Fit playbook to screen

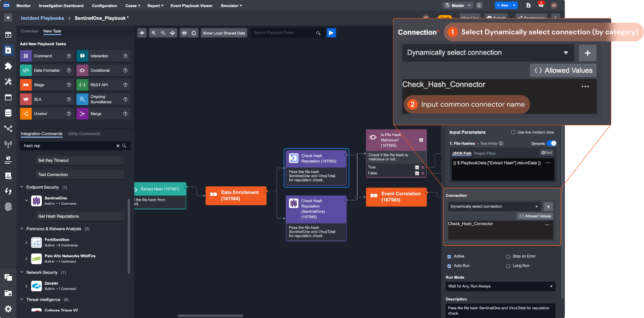click(173, 33)
